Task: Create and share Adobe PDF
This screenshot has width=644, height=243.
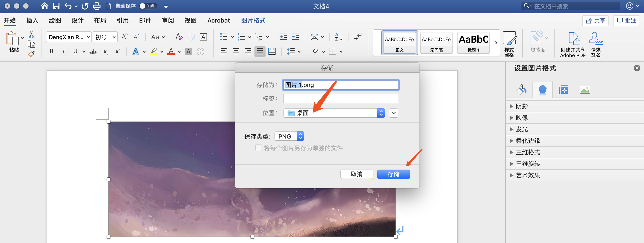Action: (573, 45)
